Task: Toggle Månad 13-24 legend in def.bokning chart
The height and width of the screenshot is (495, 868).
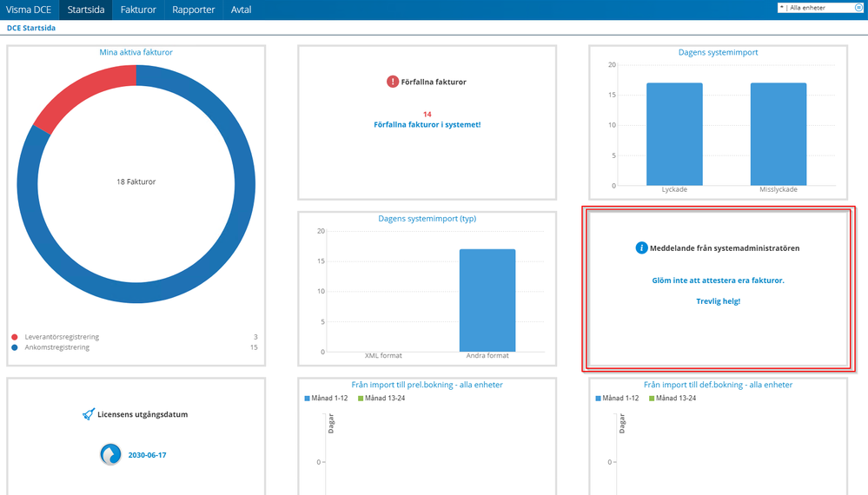Action: tap(673, 399)
